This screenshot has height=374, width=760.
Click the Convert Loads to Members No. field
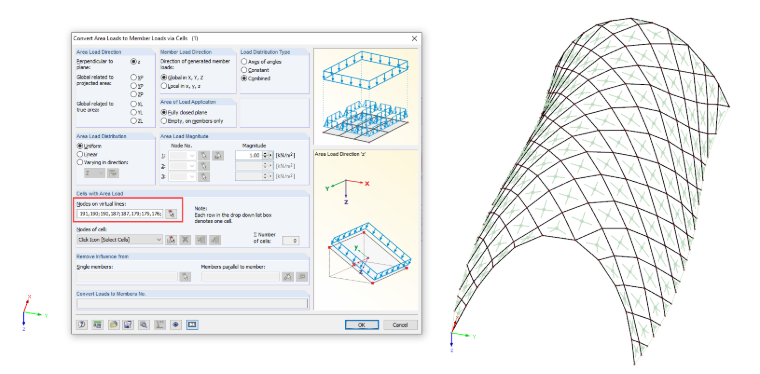point(192,303)
